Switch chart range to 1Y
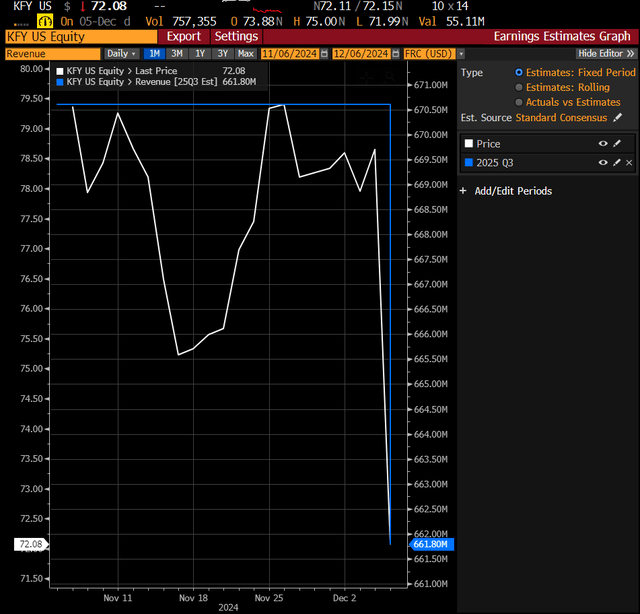Viewport: 640px width, 614px height. [x=199, y=53]
